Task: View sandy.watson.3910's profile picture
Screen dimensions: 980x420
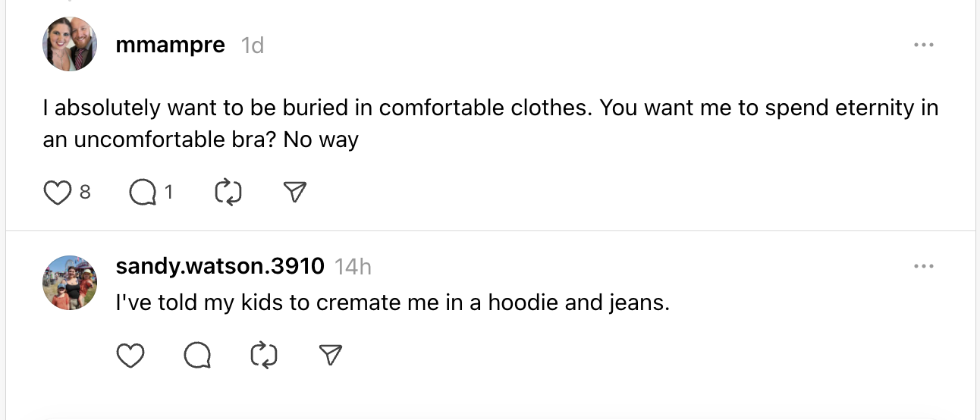Action: (x=70, y=283)
